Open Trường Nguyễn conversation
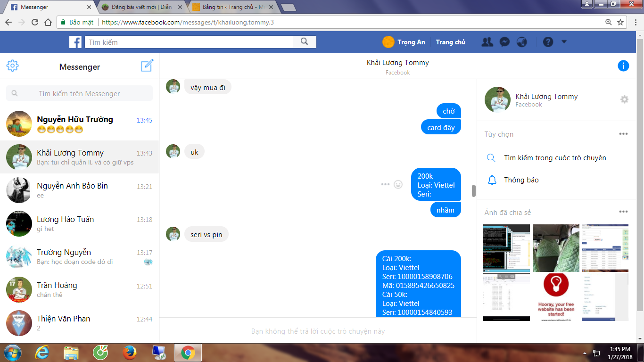Viewport: 644px width, 362px height. [x=79, y=257]
